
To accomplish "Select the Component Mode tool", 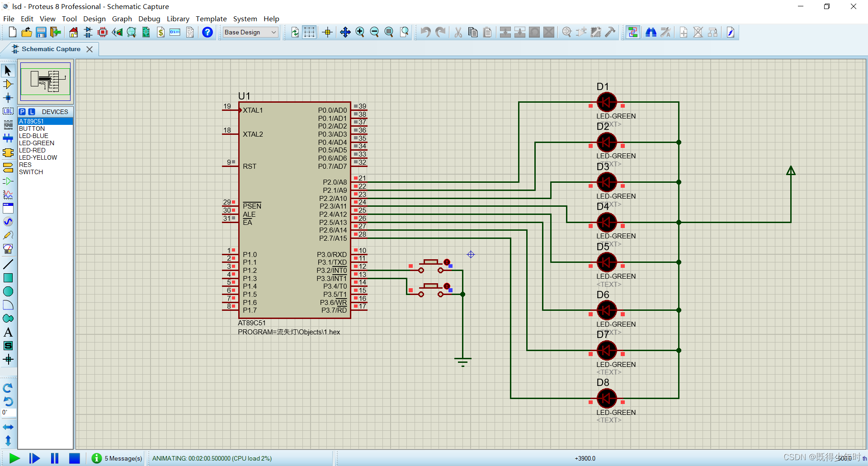I will (8, 84).
